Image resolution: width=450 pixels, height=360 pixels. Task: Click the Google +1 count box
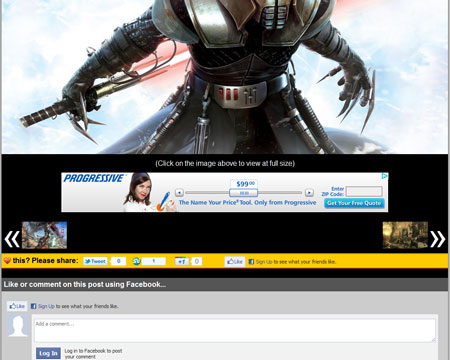[x=196, y=261]
